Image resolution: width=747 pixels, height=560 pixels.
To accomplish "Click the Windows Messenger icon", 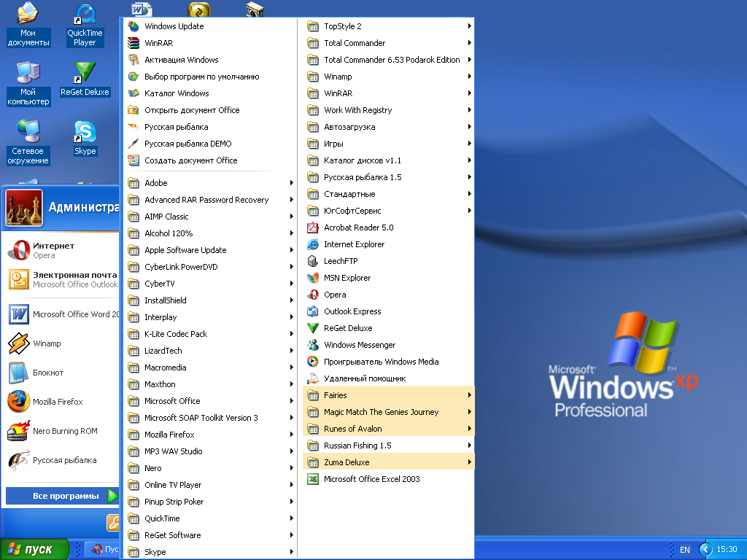I will point(312,345).
